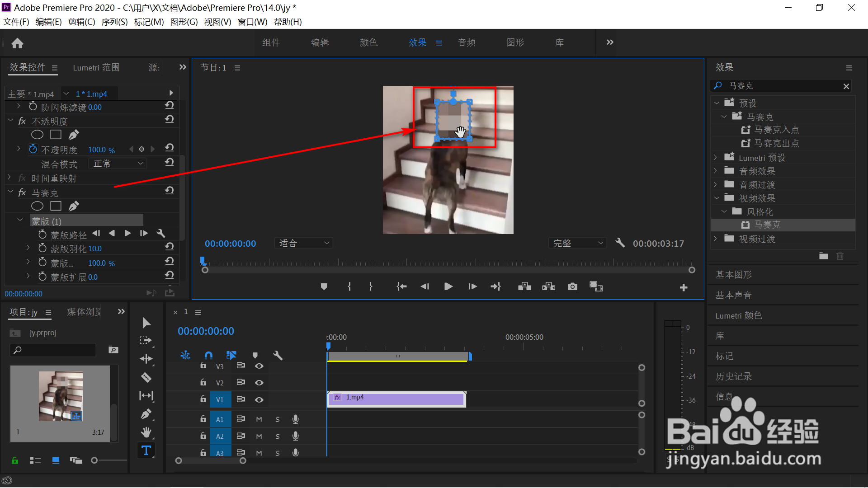Hide the V1 track output eye
Viewport: 868px width, 488px height.
click(x=259, y=399)
